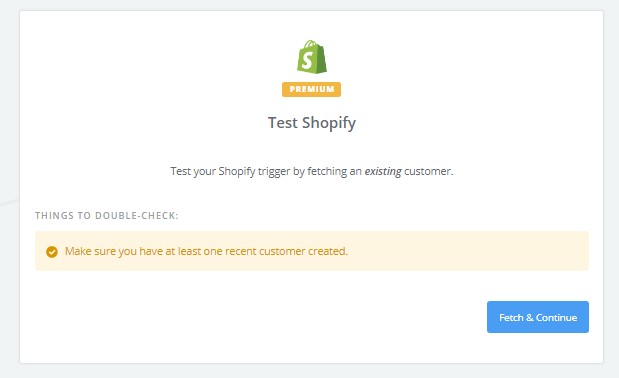Click the word Continue on the blue button
The width and height of the screenshot is (619, 378).
557,317
